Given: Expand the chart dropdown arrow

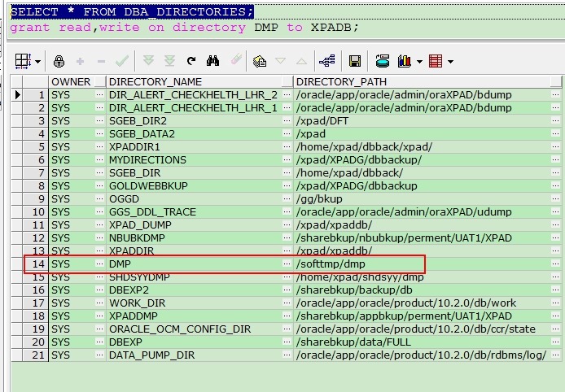Looking at the screenshot, I should click(419, 62).
